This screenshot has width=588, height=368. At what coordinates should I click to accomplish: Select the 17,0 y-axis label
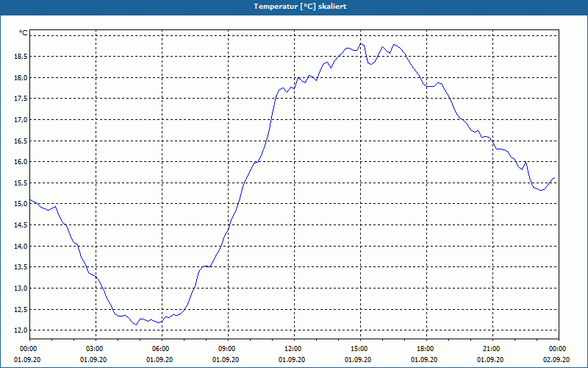[21, 120]
